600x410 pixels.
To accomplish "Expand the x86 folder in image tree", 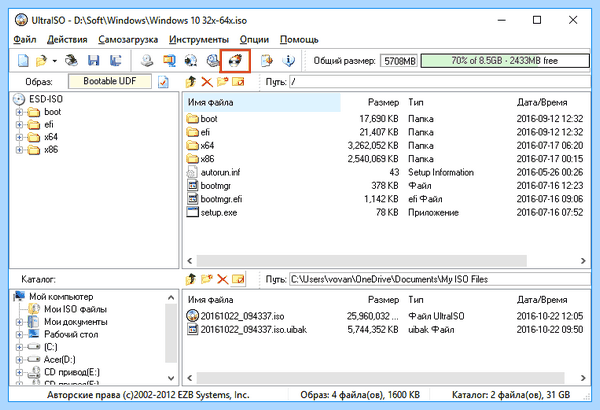I will [x=19, y=150].
